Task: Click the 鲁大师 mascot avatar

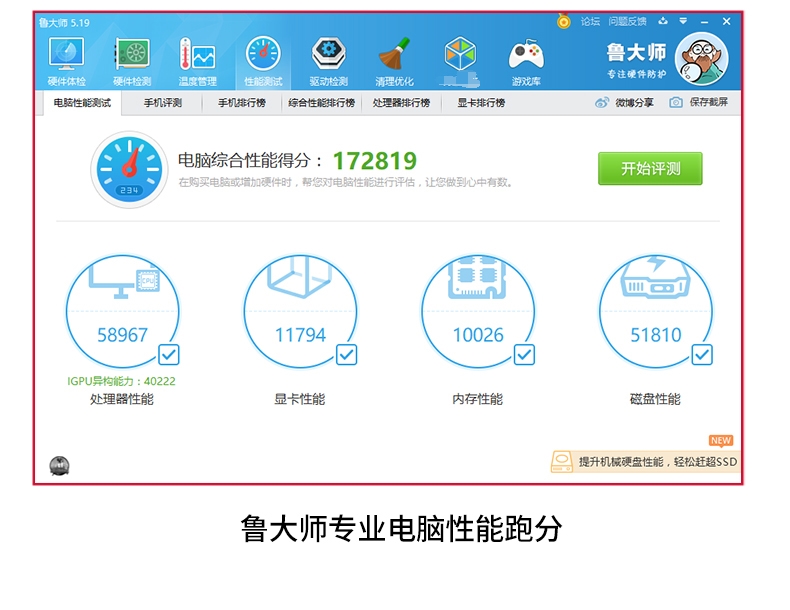Action: point(701,58)
